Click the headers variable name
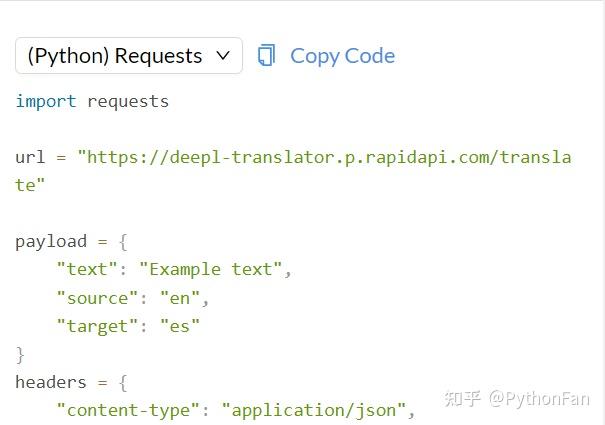This screenshot has height=425, width=605. (51, 382)
